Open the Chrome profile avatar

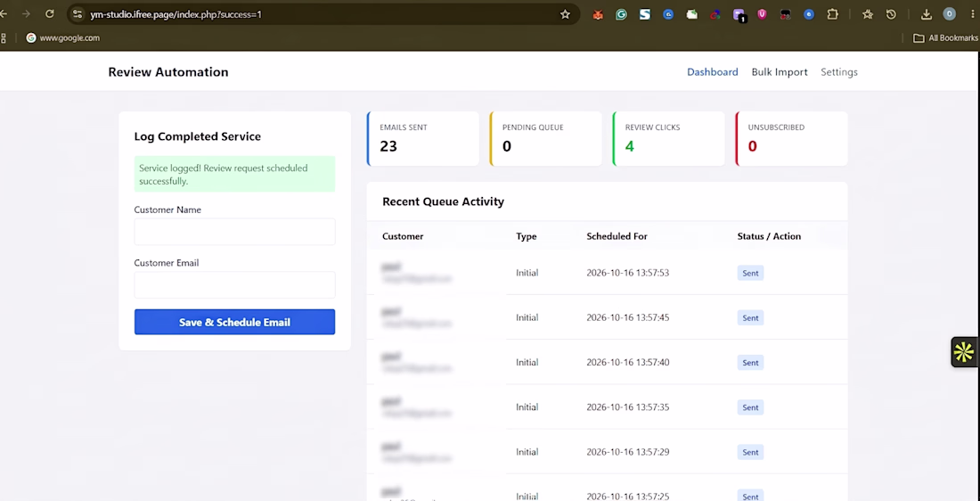pos(950,14)
